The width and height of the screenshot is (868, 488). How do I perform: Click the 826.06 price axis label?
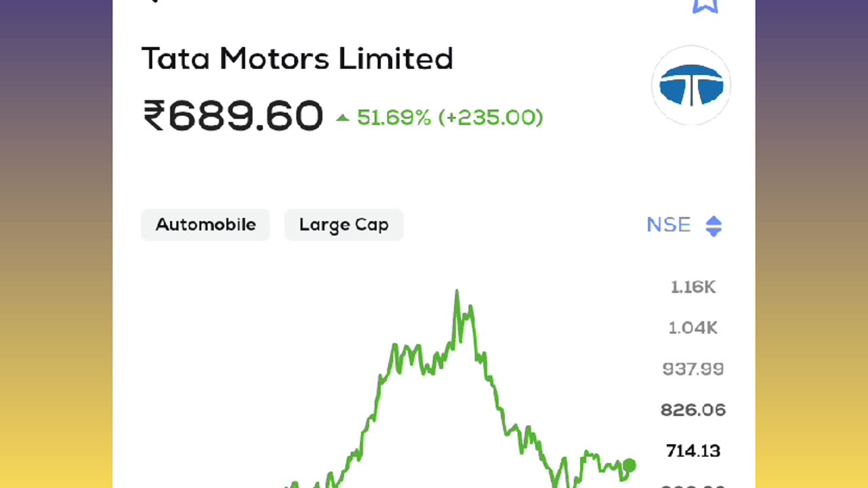tap(693, 410)
